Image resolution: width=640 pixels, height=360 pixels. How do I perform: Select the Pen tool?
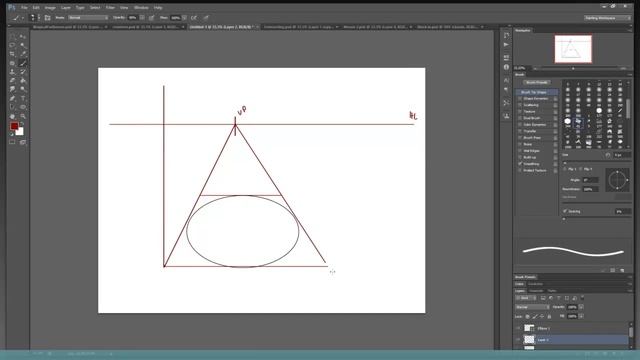click(x=12, y=98)
